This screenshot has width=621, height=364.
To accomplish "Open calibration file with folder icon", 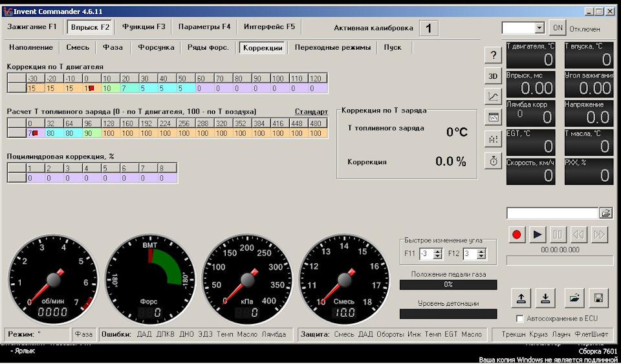I will coord(573,298).
